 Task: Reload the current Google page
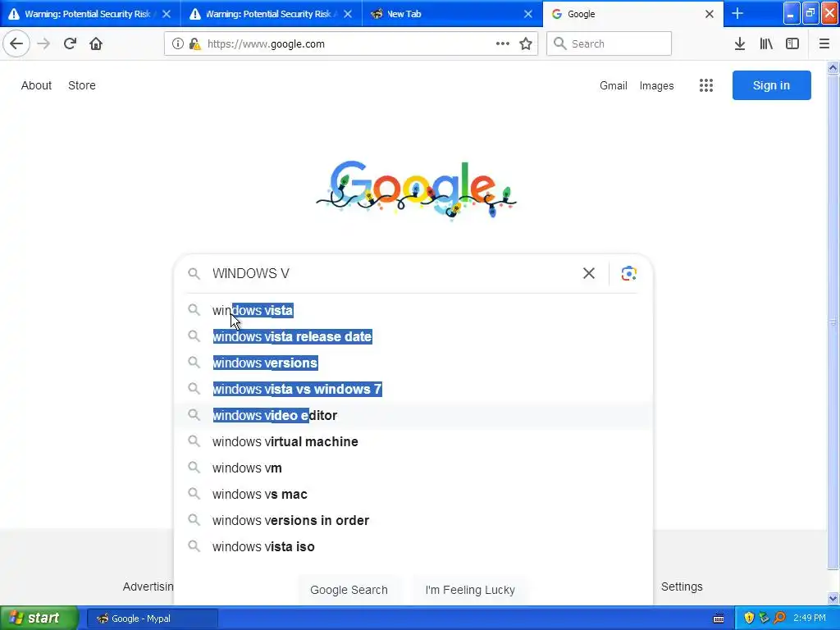[x=70, y=43]
